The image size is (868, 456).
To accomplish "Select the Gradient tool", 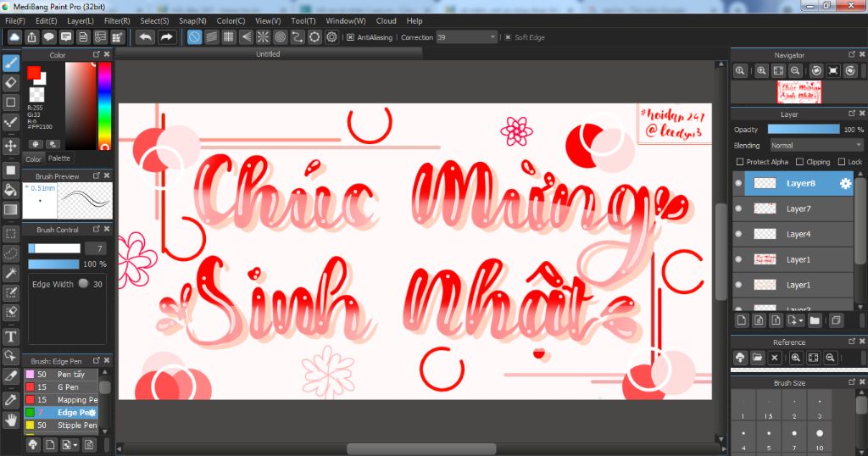I will click(x=10, y=209).
